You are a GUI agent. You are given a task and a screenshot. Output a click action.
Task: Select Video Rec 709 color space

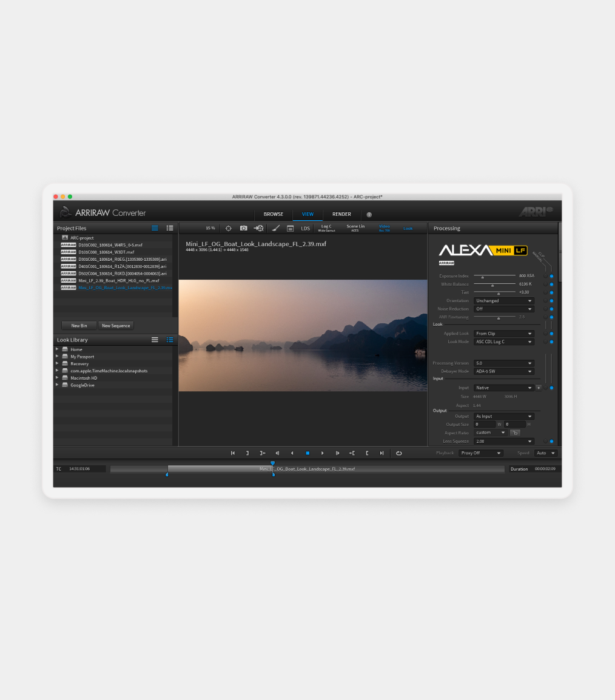coord(385,228)
